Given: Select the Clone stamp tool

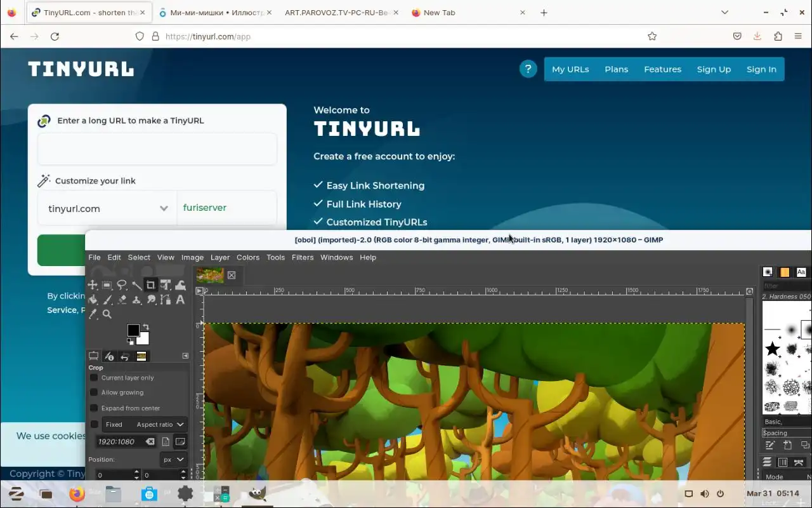Looking at the screenshot, I should pyautogui.click(x=136, y=300).
